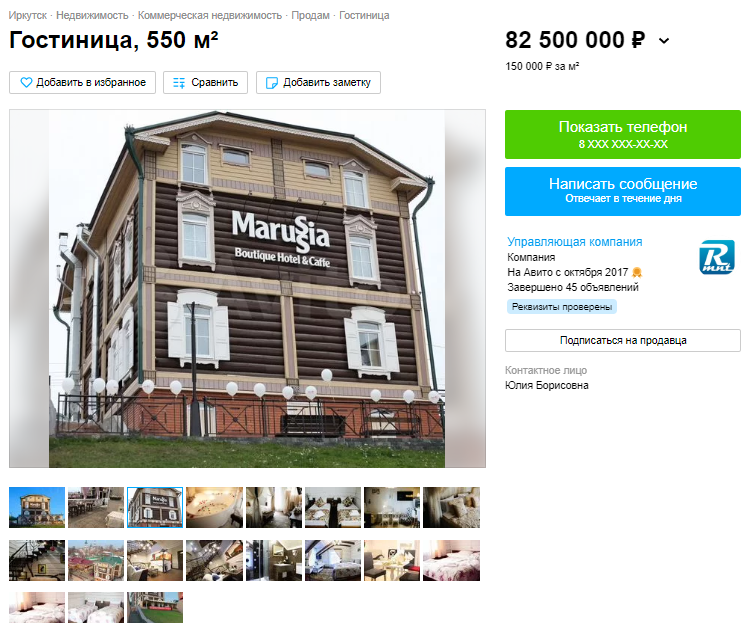Go to Недвижимость breadcrumb
The image size is (749, 623).
(92, 15)
